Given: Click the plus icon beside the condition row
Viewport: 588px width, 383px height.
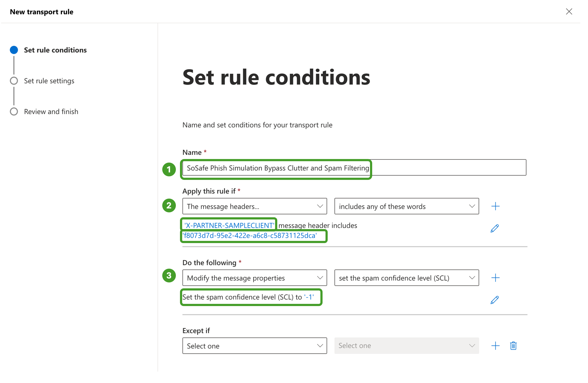Looking at the screenshot, I should tap(495, 206).
